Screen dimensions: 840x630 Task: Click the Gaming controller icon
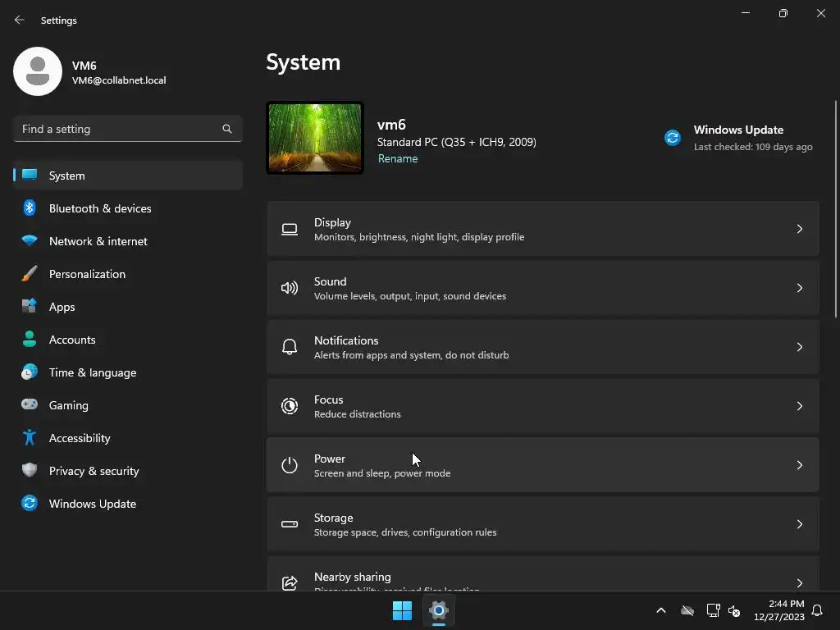click(30, 404)
